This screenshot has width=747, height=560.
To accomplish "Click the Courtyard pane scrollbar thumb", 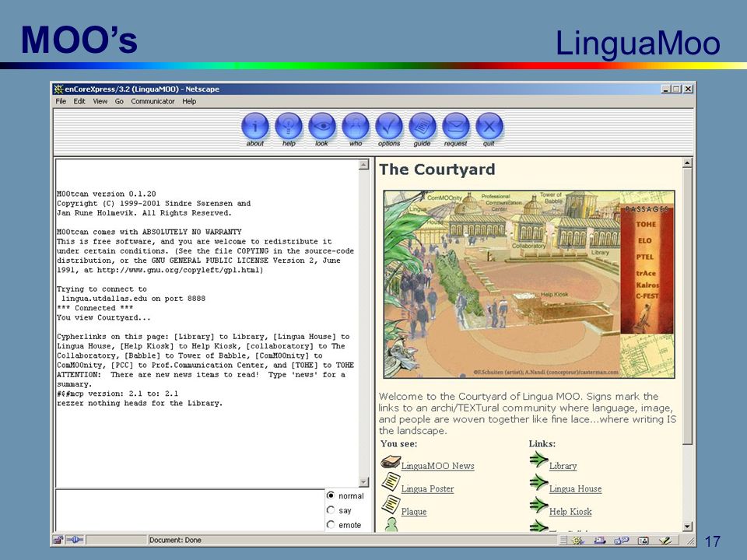I will (x=687, y=306).
